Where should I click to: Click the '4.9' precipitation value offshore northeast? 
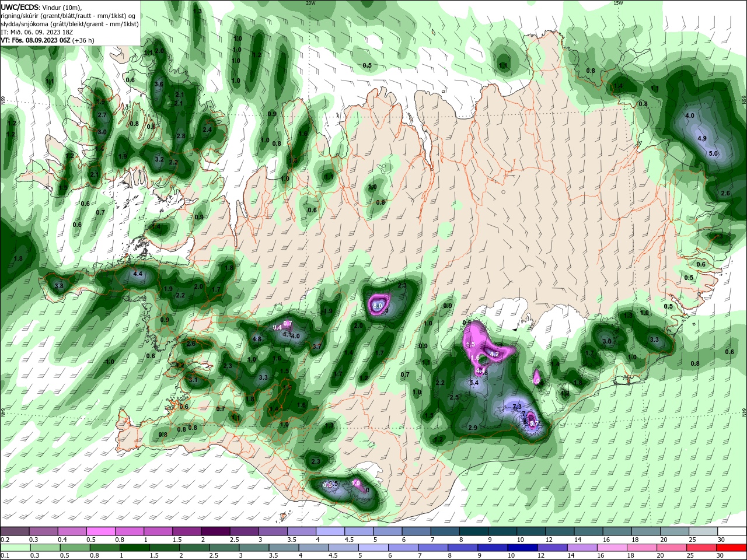pos(702,139)
